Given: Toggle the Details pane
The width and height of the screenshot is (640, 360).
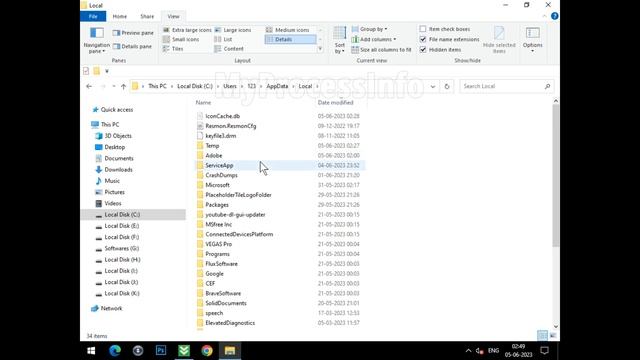Looking at the screenshot, I should [133, 47].
